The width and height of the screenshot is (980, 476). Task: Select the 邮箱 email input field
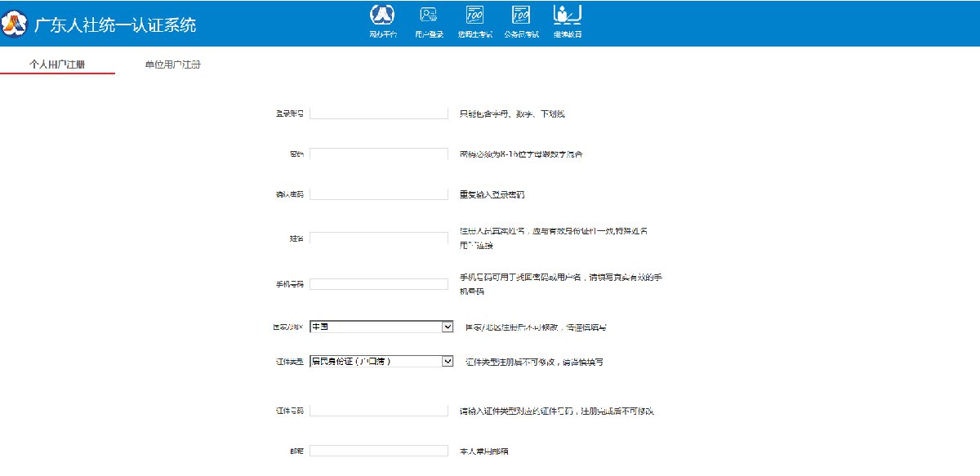(379, 451)
